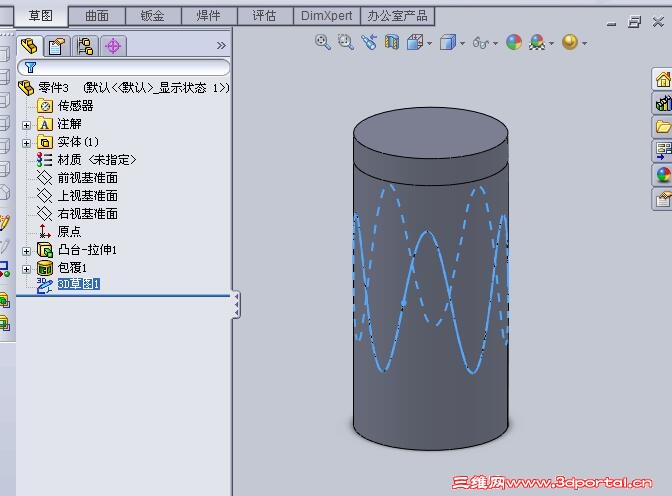Open View Orientation dropdown arrow
This screenshot has width=672, height=496.
tap(429, 43)
